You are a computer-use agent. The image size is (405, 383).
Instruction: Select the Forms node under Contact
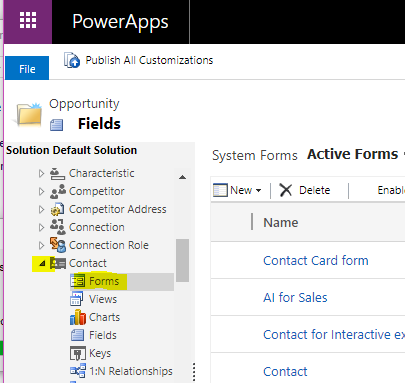pyautogui.click(x=104, y=281)
